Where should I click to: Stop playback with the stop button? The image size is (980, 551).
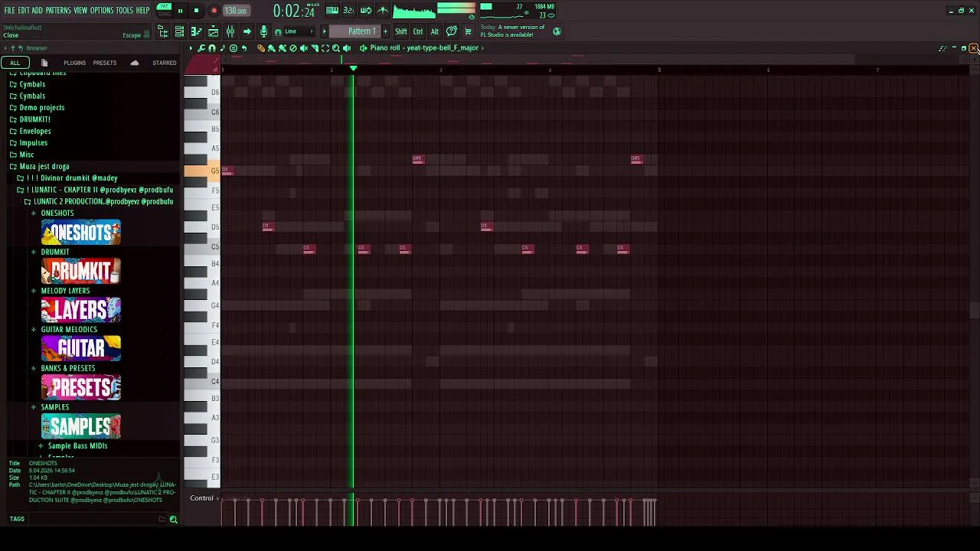tap(196, 11)
